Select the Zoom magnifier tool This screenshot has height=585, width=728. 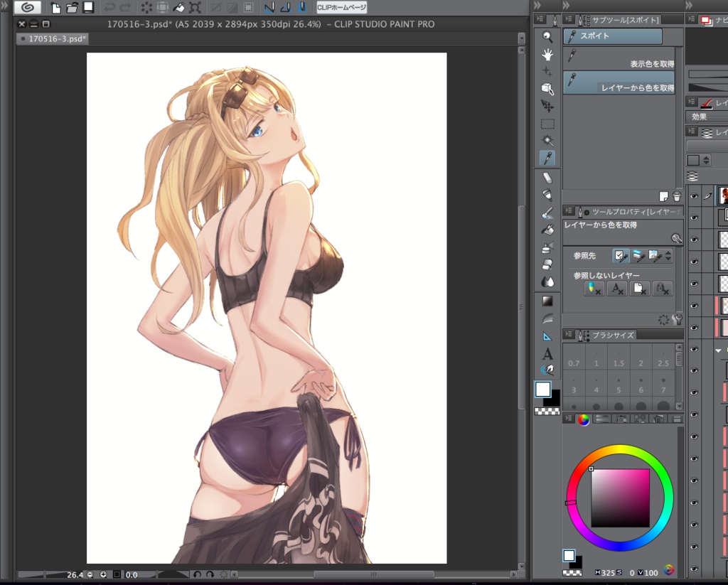[547, 37]
